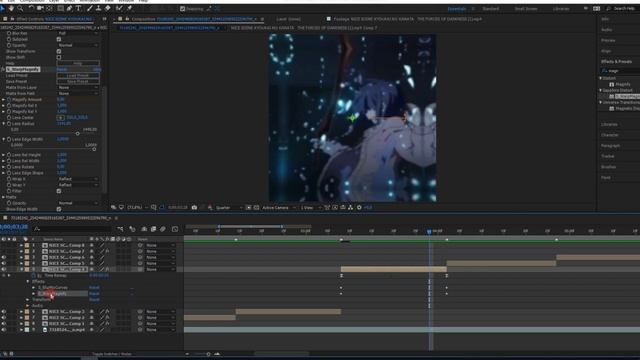Hide the mp4 footage layer eye
The height and width of the screenshot is (360, 640).
pos(4,329)
